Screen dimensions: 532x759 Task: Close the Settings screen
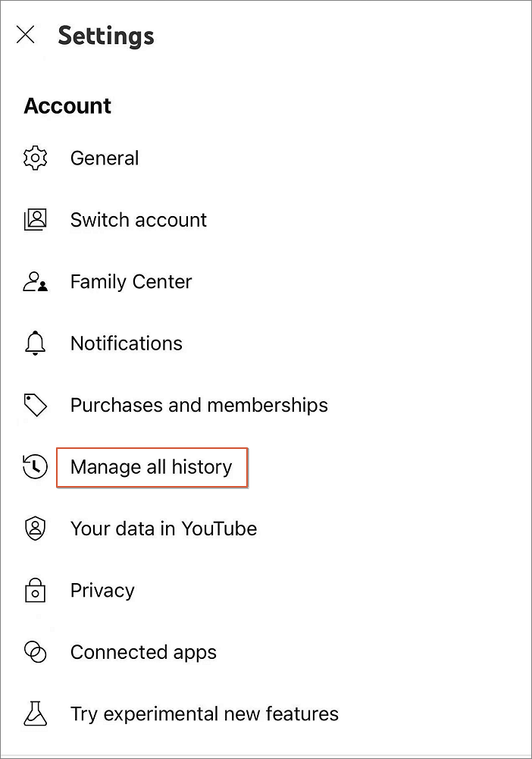[25, 35]
